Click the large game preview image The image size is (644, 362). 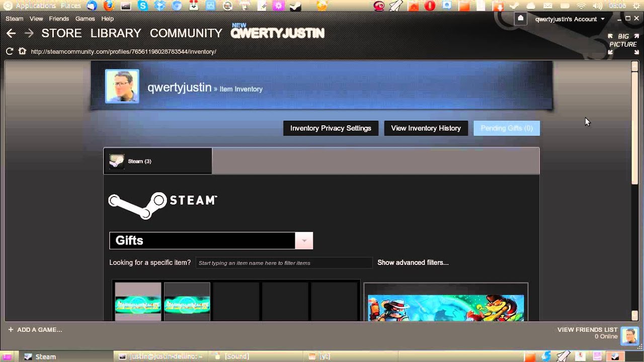click(446, 308)
